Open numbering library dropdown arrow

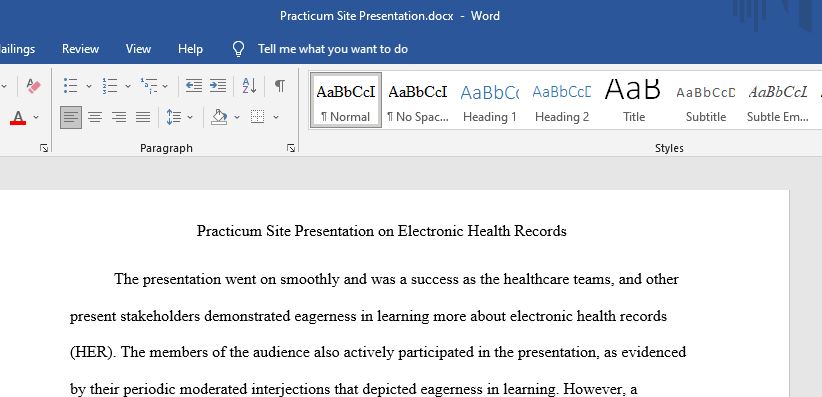tap(127, 86)
